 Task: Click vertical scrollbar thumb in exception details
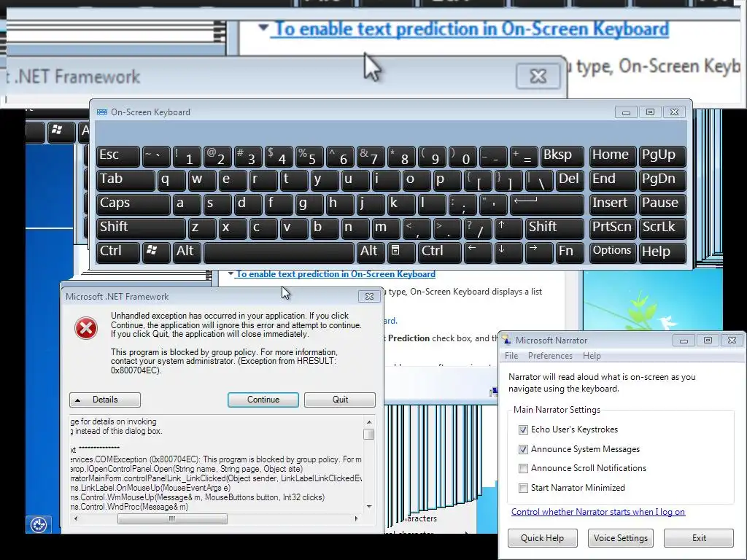click(x=368, y=435)
